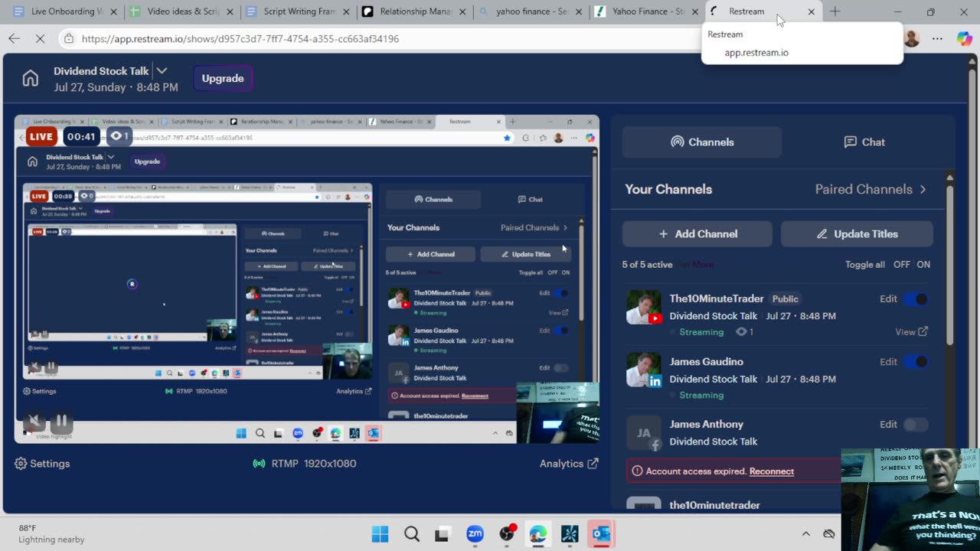Click James Gaudino LinkedIn avatar

643,370
